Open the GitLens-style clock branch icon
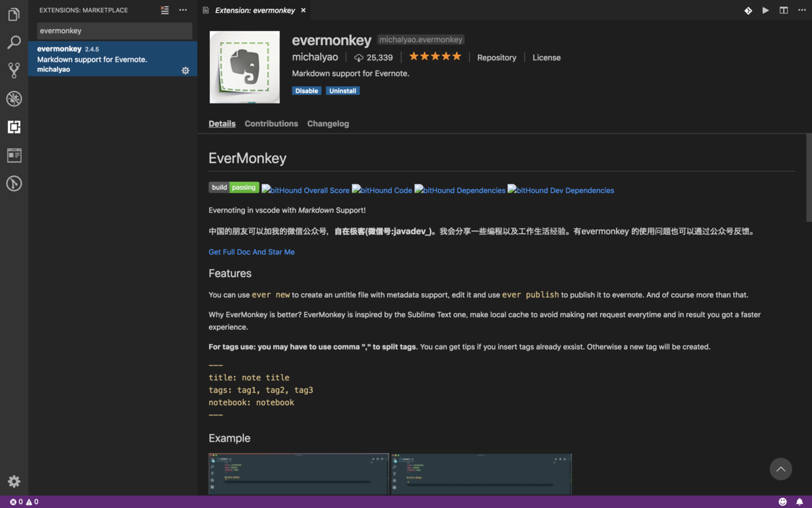Screen dimensions: 812x508 14,184
